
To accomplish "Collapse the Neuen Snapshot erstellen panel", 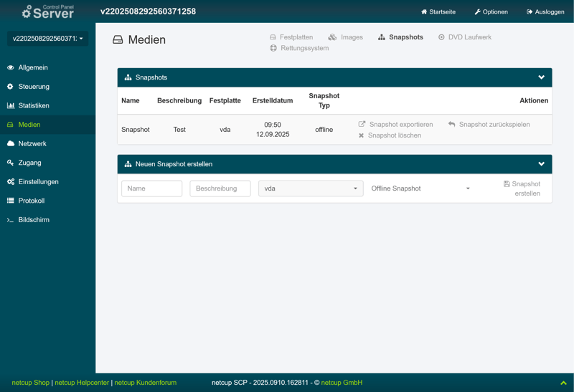I will click(x=541, y=164).
